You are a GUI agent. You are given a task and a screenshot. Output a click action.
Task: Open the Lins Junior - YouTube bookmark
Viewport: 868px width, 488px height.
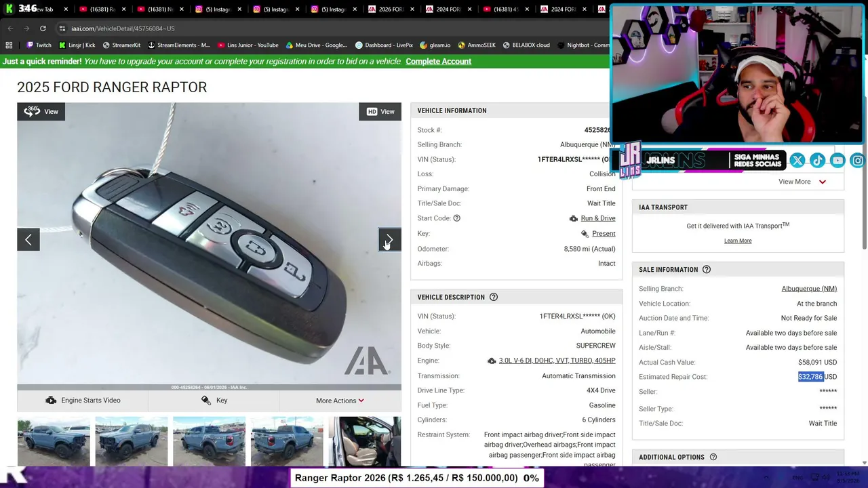point(248,45)
